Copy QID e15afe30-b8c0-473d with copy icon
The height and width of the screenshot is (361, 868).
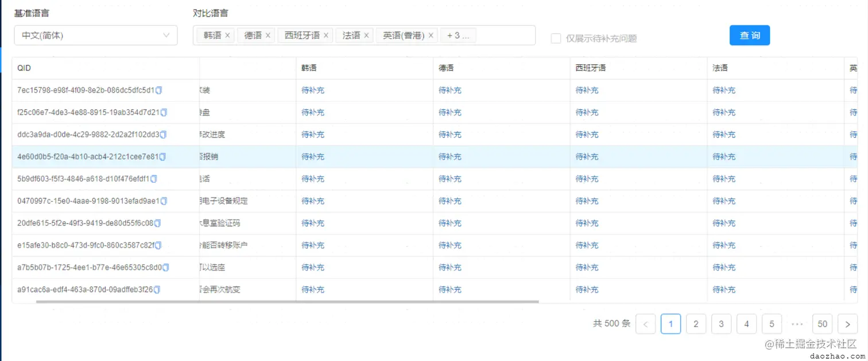point(158,245)
